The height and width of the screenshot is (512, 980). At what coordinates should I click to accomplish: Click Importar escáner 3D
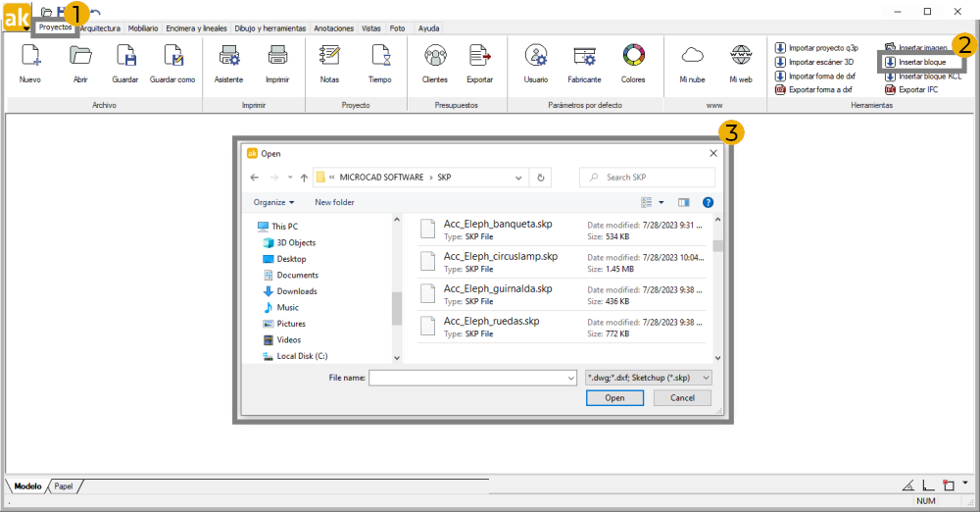(813, 62)
